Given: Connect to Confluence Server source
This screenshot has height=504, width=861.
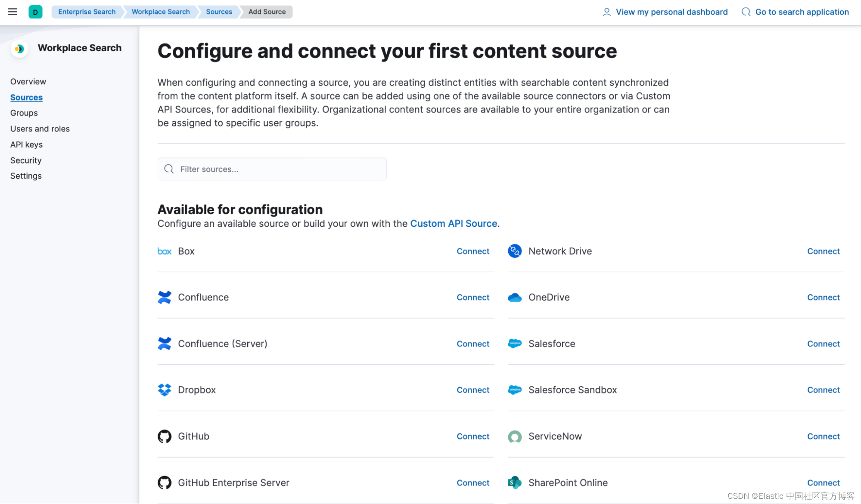Looking at the screenshot, I should [473, 343].
